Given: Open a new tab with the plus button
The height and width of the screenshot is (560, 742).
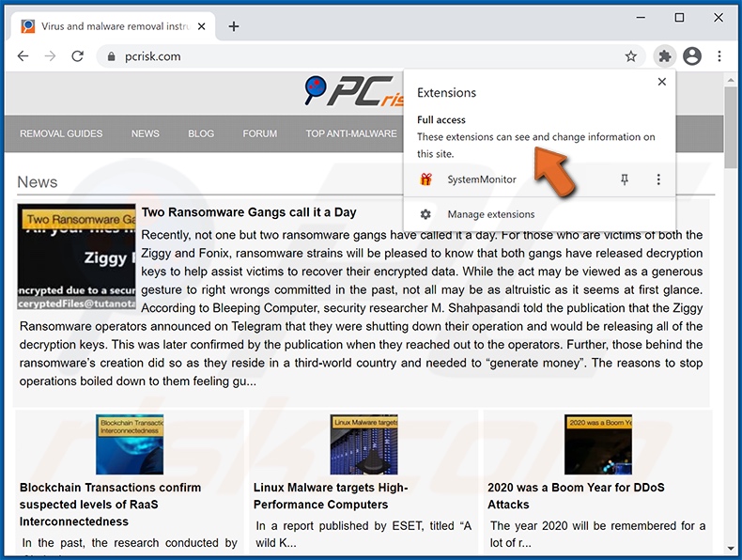Looking at the screenshot, I should pos(233,26).
